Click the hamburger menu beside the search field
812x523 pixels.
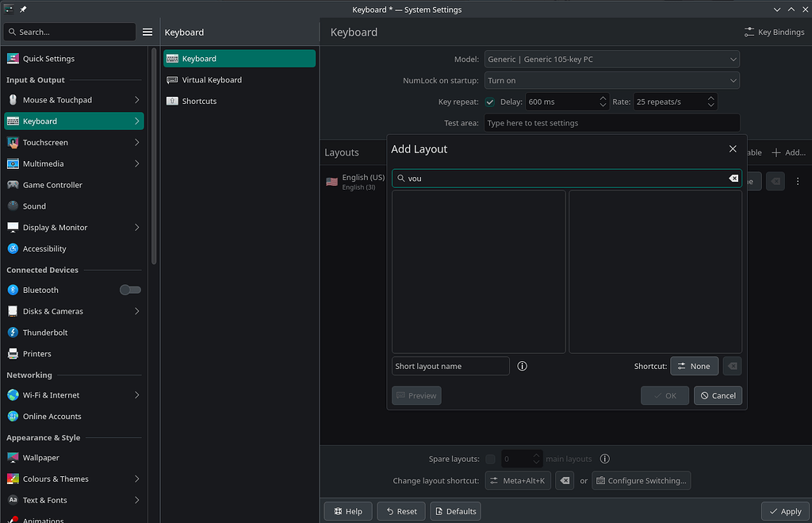pyautogui.click(x=147, y=32)
